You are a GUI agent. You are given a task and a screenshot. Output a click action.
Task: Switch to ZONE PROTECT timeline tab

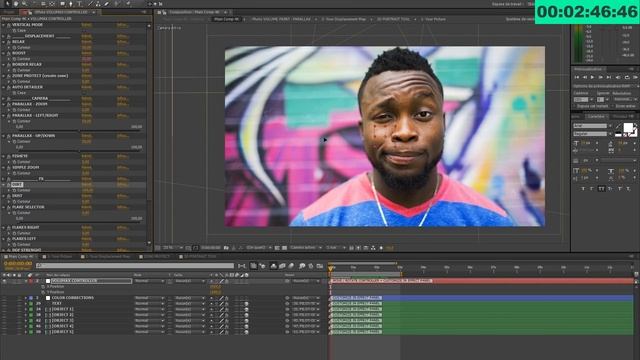point(156,257)
